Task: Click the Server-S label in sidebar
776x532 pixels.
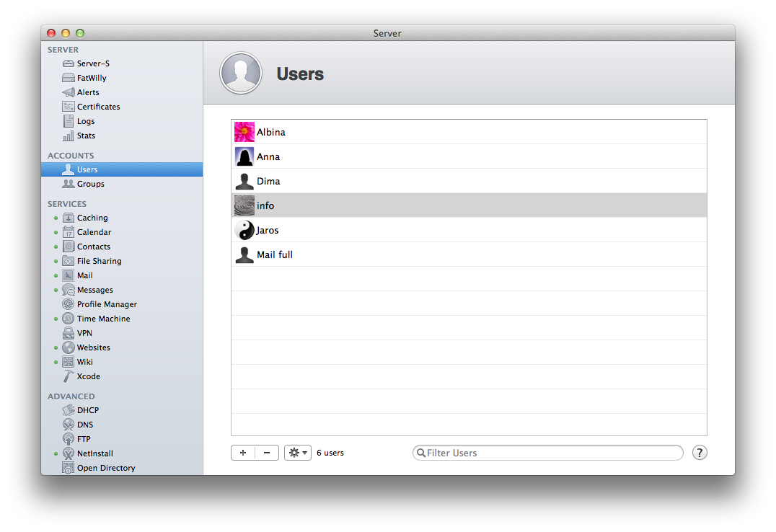Action: 93,63
